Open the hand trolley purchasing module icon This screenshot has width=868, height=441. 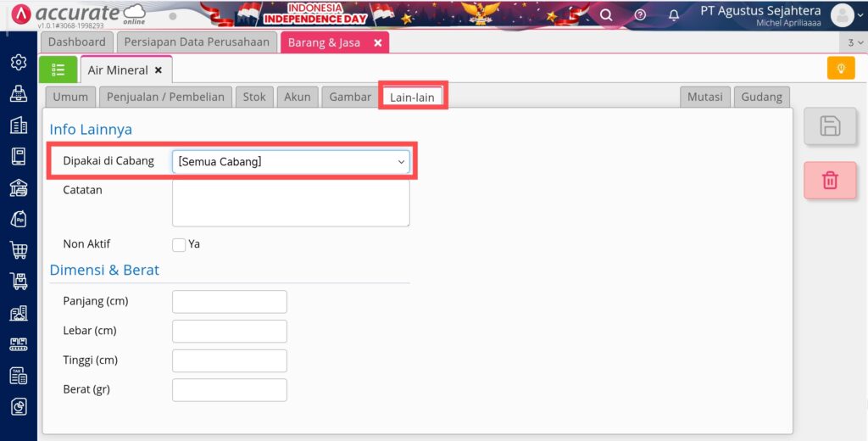[x=19, y=282]
